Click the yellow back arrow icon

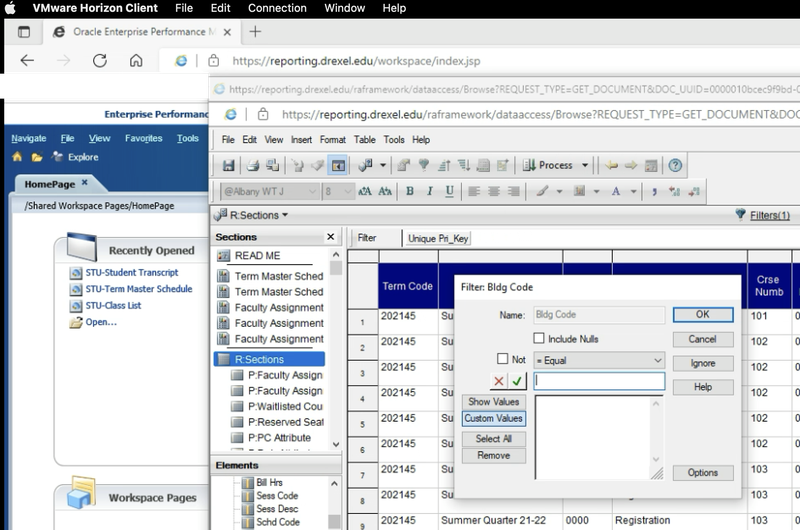611,165
